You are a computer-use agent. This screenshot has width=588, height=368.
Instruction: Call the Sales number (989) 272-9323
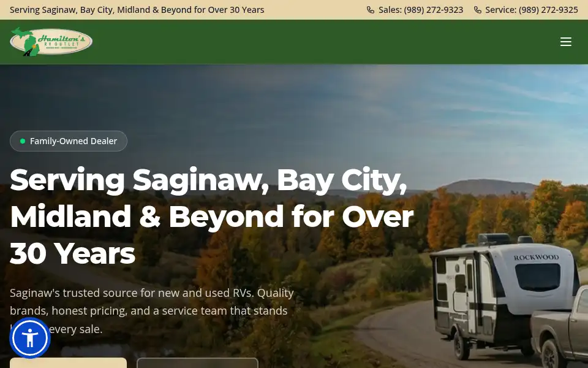tap(415, 10)
